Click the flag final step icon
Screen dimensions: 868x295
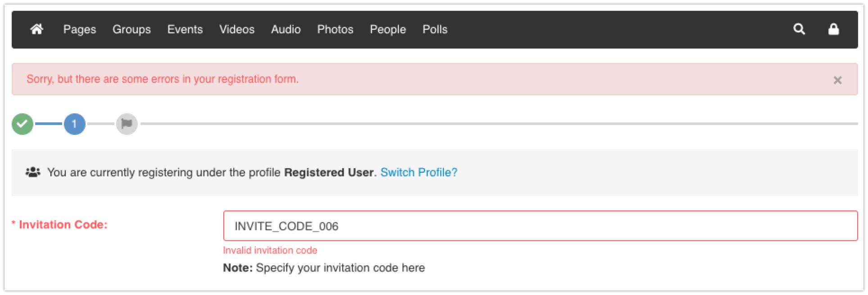[127, 124]
